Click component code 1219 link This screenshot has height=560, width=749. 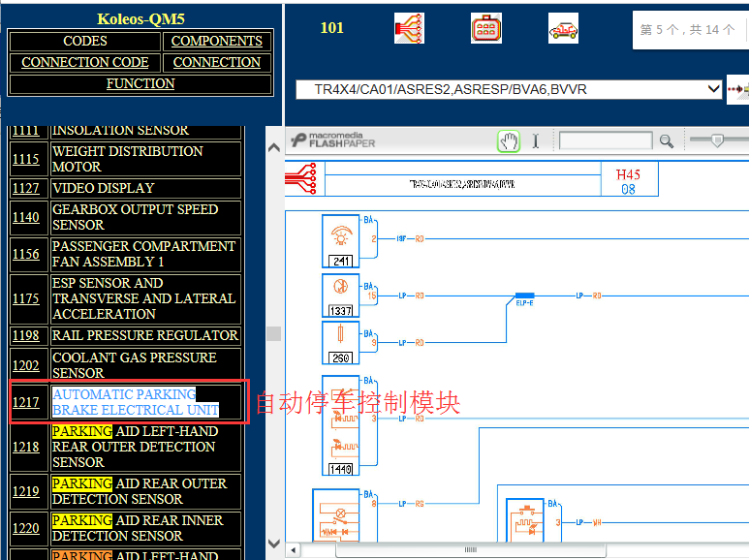click(x=26, y=491)
